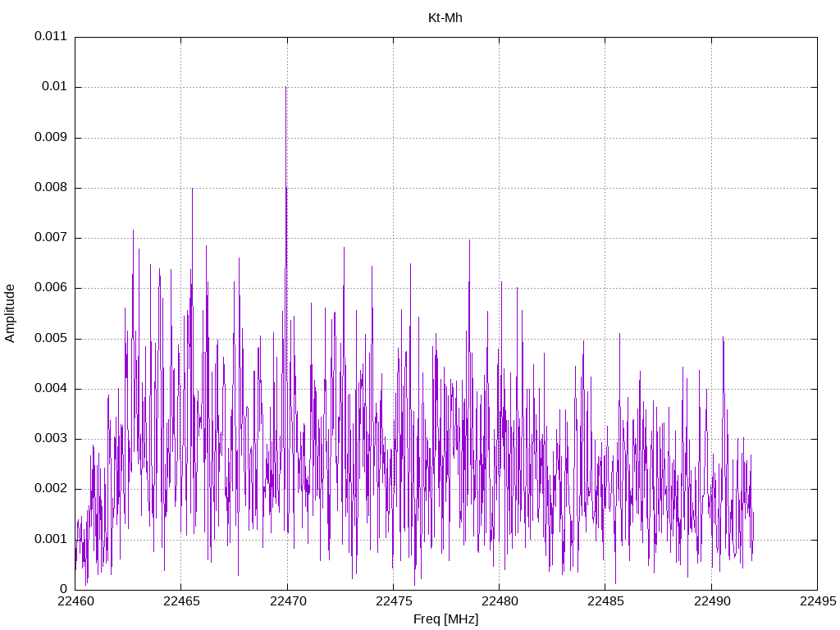840x630 pixels.
Task: Click the 22460 x-axis tick label
Action: 75,602
